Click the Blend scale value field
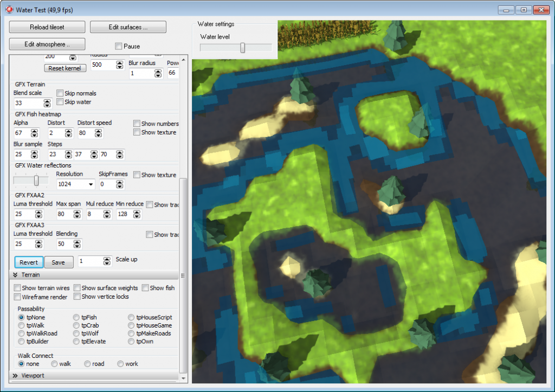555x392 pixels. click(x=28, y=103)
